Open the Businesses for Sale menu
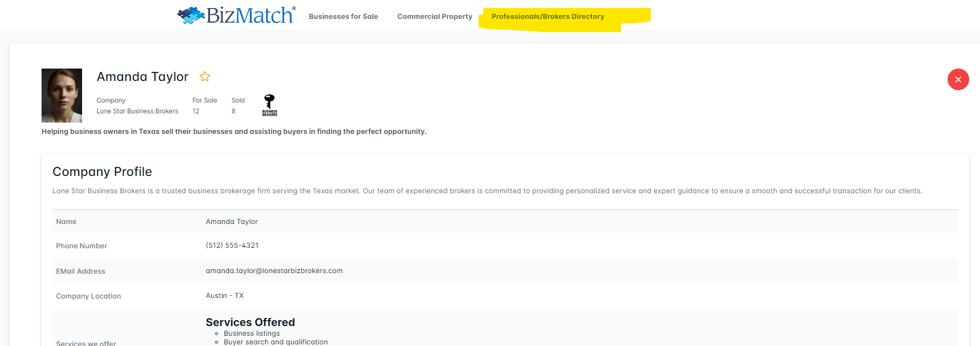 pyautogui.click(x=343, y=17)
